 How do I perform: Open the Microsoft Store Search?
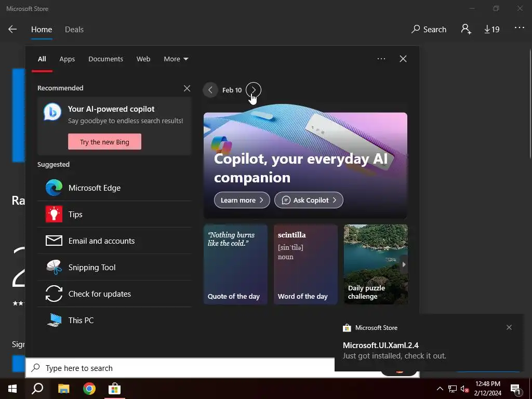(429, 30)
